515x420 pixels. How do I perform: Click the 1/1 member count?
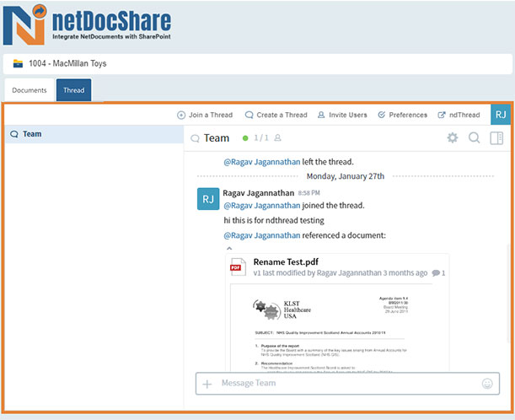tap(261, 138)
